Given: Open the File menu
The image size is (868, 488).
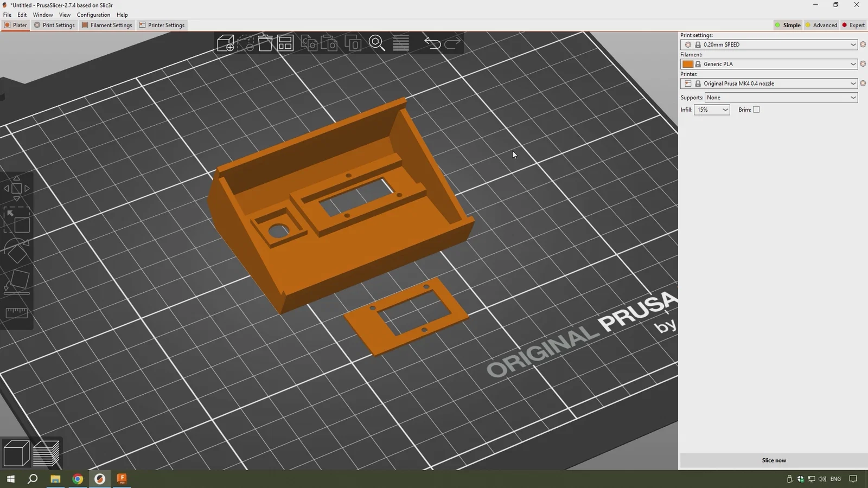Looking at the screenshot, I should coord(7,15).
